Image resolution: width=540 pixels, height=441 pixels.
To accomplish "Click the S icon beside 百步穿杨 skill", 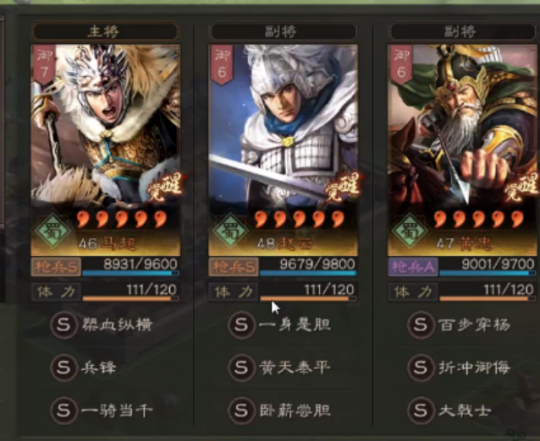I will (420, 325).
